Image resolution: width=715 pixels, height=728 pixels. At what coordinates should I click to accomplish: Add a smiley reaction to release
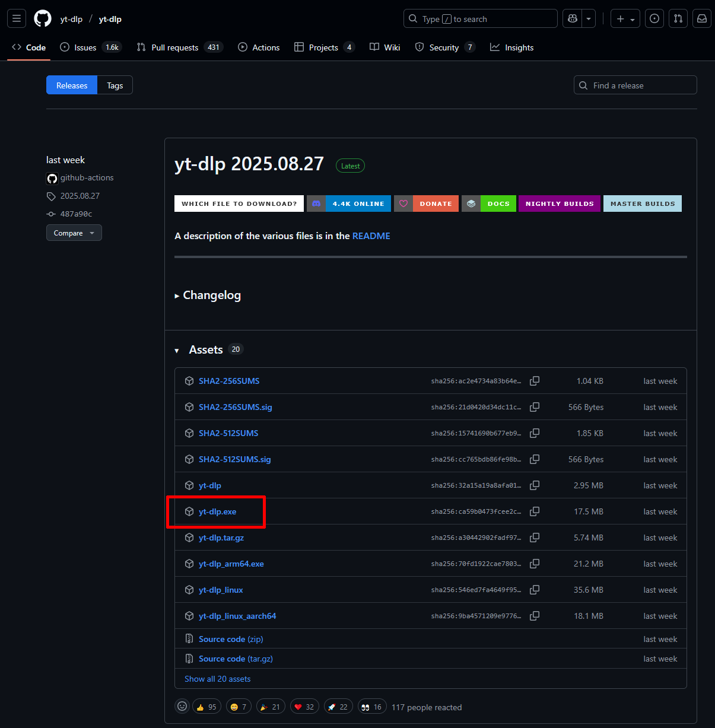tap(182, 706)
